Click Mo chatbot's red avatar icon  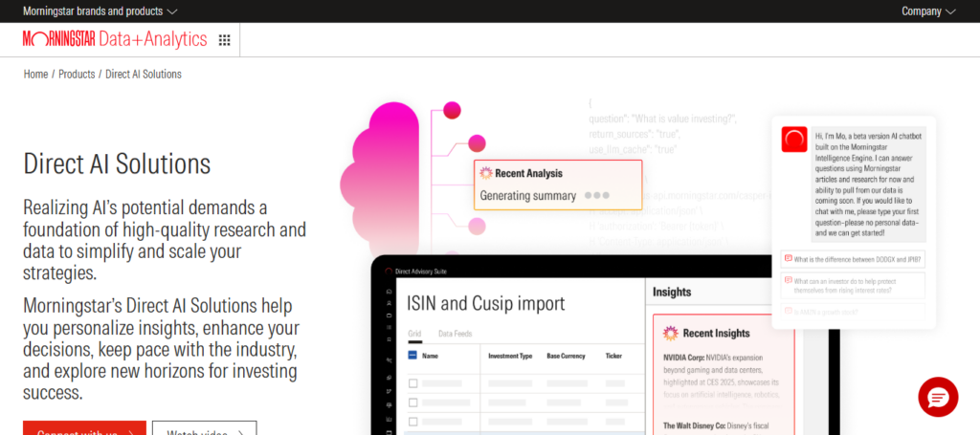794,140
